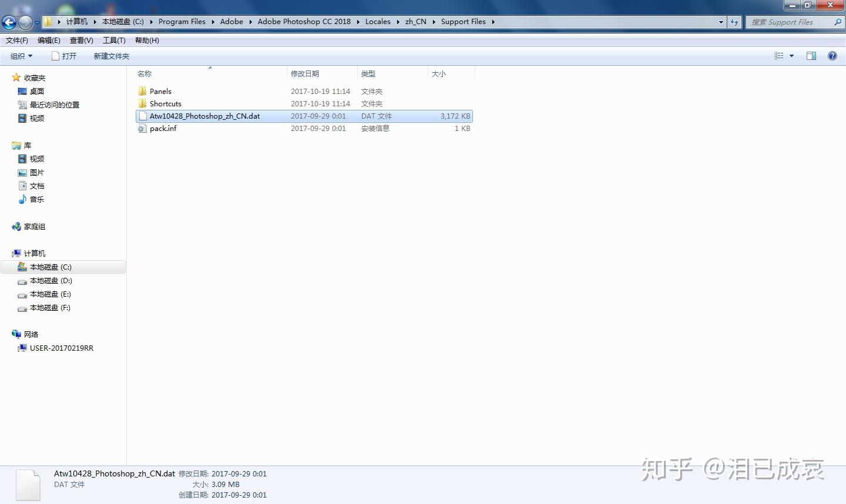Open the Panels folder
846x504 pixels.
point(160,91)
